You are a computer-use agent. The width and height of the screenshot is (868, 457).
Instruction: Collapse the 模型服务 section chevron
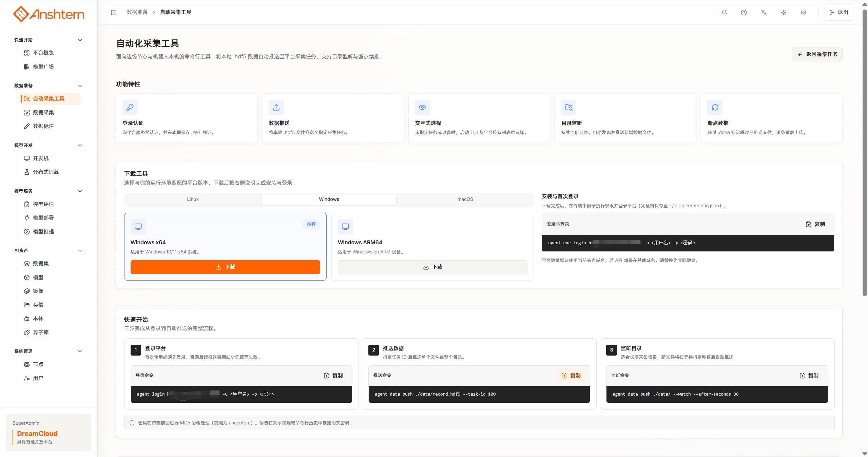tap(80, 191)
